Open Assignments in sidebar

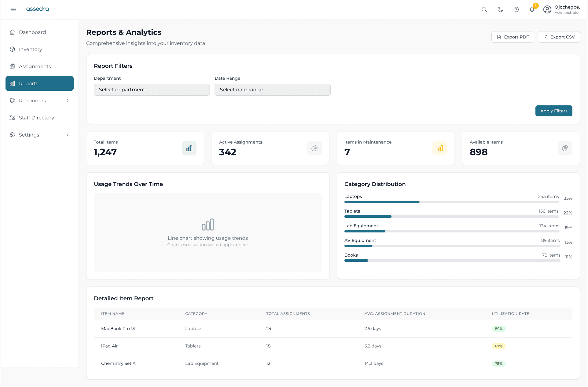(x=39, y=66)
